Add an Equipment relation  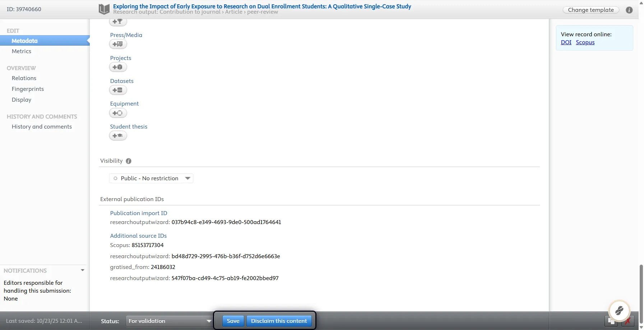pos(118,113)
